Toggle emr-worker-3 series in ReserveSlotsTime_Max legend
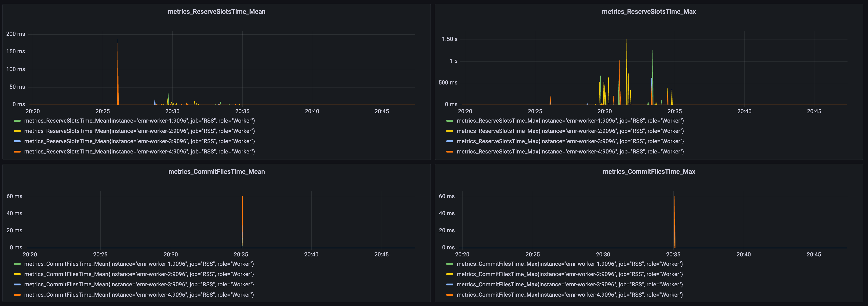Viewport: 868px width, 306px height. (x=570, y=141)
